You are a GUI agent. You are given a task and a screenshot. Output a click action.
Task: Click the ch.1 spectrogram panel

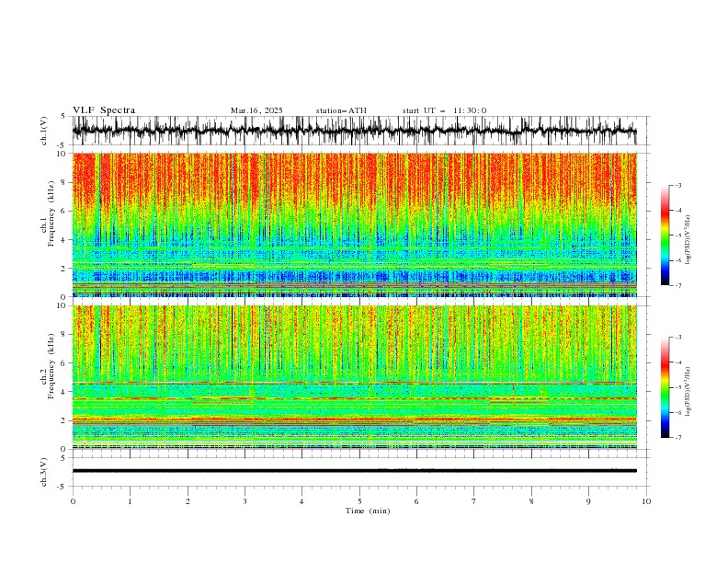point(354,224)
